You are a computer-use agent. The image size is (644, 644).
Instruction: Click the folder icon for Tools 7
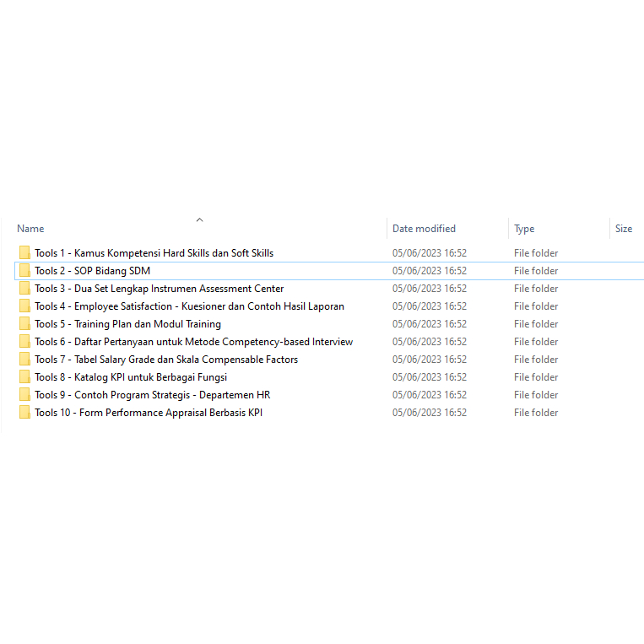point(24,359)
